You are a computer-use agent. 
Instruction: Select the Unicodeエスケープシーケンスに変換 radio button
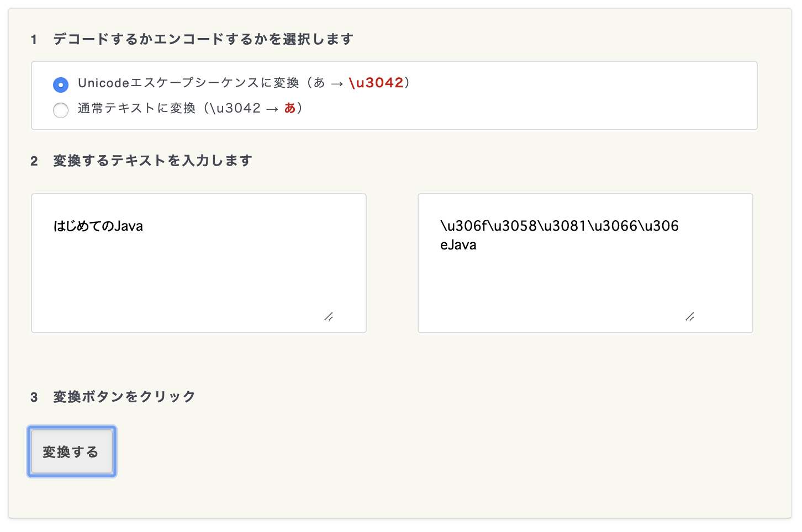click(61, 84)
